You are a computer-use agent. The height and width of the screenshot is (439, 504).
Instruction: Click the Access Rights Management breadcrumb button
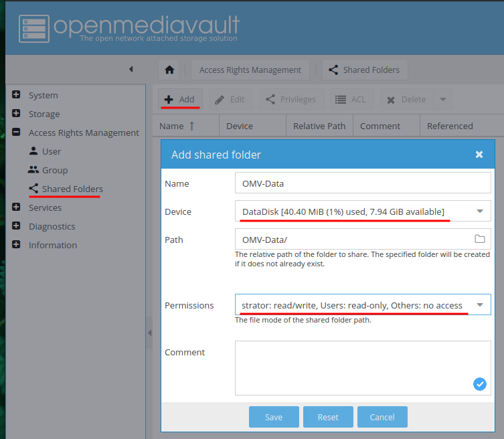[x=250, y=70]
